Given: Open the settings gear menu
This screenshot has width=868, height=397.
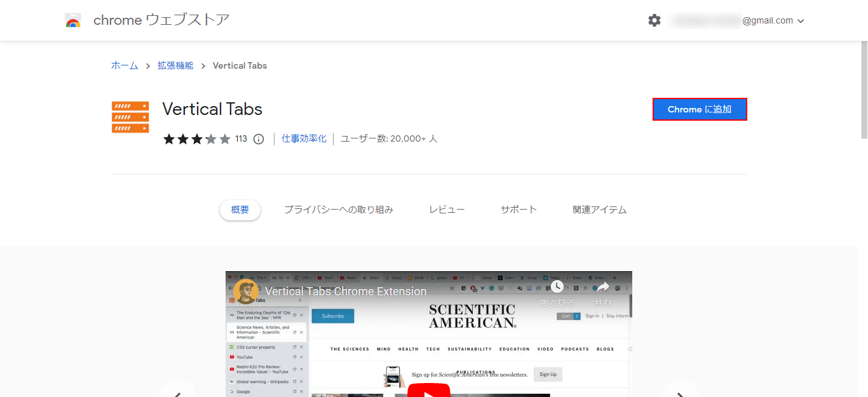Looking at the screenshot, I should pos(654,20).
